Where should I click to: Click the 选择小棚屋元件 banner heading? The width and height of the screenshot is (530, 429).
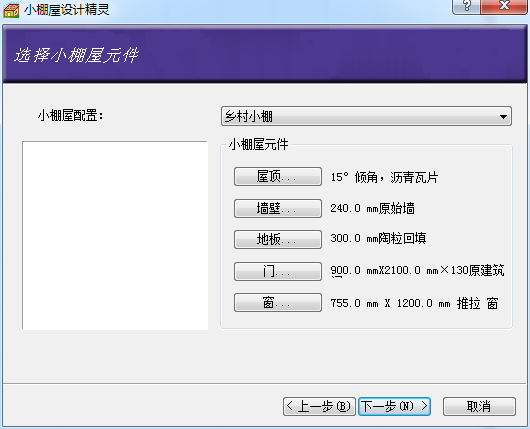pyautogui.click(x=76, y=55)
